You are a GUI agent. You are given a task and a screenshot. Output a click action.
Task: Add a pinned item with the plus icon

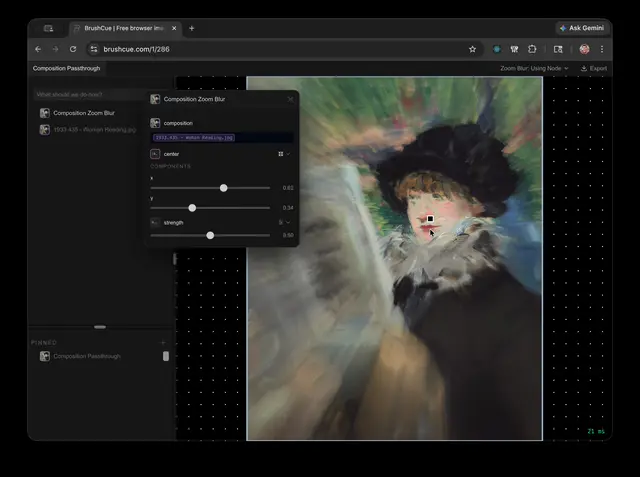(x=163, y=342)
